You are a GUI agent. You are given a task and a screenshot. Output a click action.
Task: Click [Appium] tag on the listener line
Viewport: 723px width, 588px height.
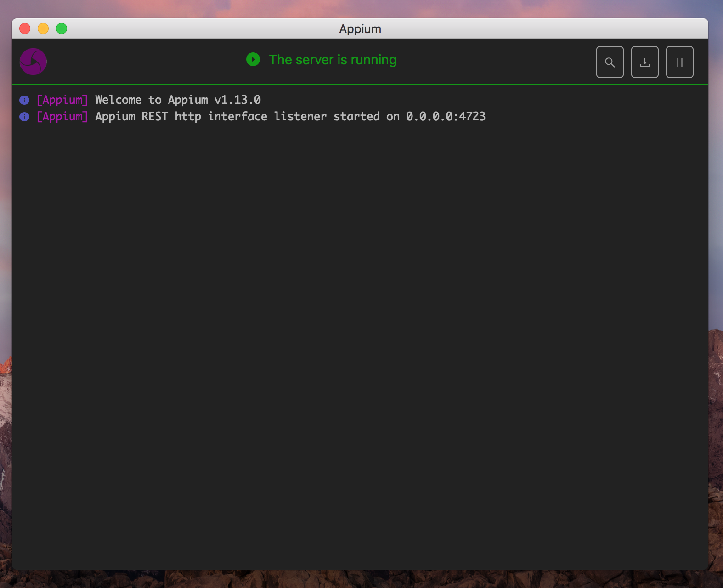point(62,116)
